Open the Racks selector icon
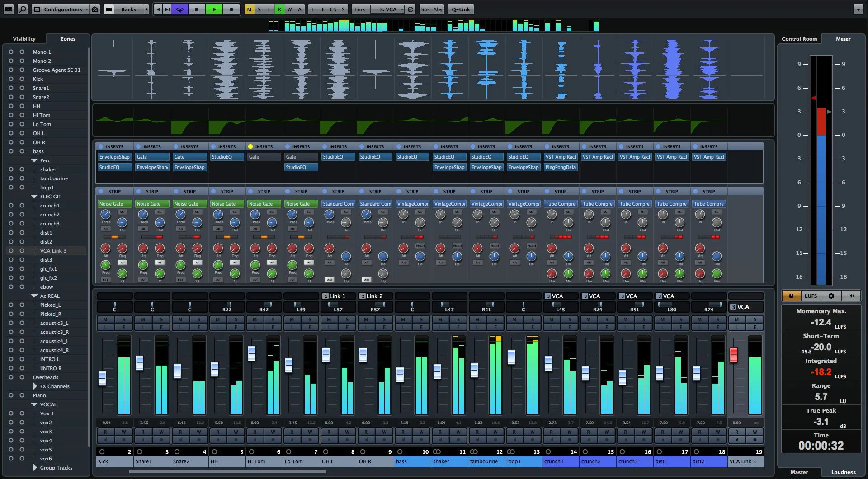The height and width of the screenshot is (479, 868). [109, 9]
